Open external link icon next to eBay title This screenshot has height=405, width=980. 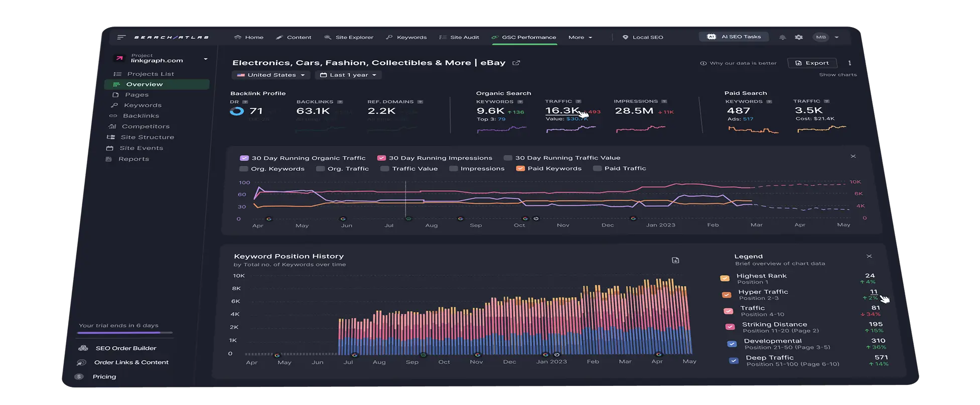point(516,63)
